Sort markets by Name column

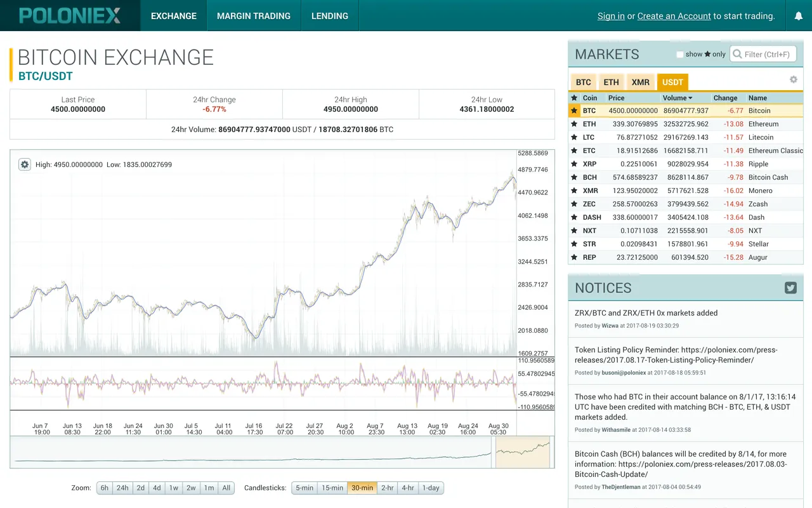pos(757,98)
